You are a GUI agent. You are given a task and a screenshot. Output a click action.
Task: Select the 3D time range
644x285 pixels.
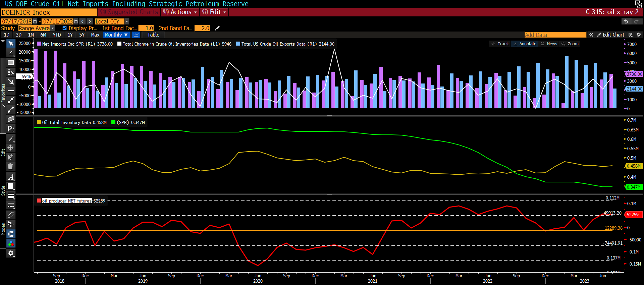click(18, 35)
